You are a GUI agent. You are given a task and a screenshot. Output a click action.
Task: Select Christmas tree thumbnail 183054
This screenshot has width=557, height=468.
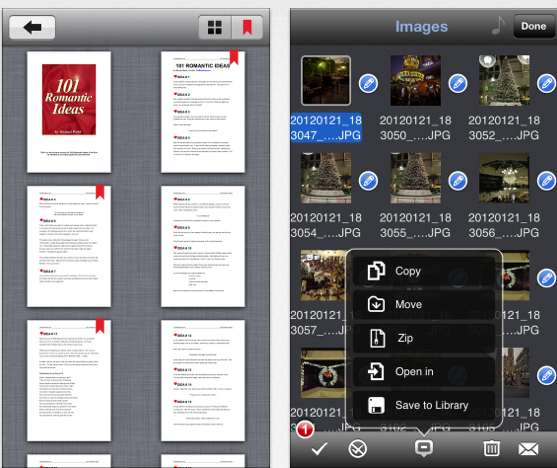(326, 178)
